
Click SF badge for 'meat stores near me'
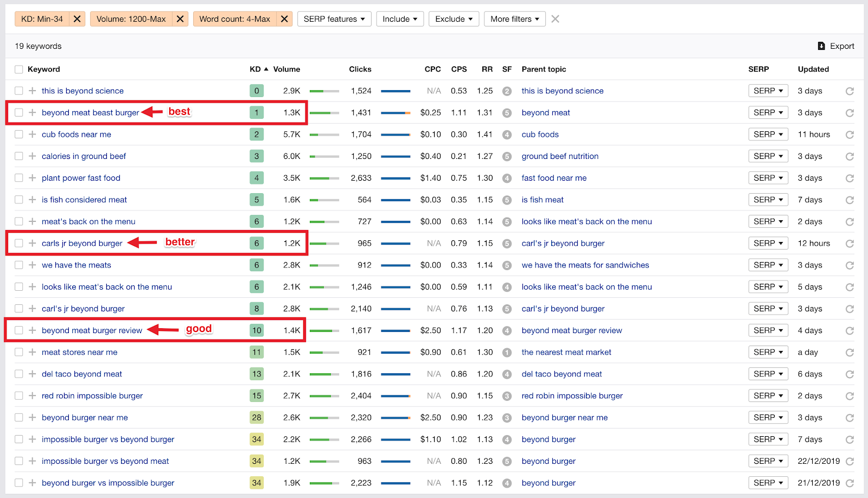[507, 352]
